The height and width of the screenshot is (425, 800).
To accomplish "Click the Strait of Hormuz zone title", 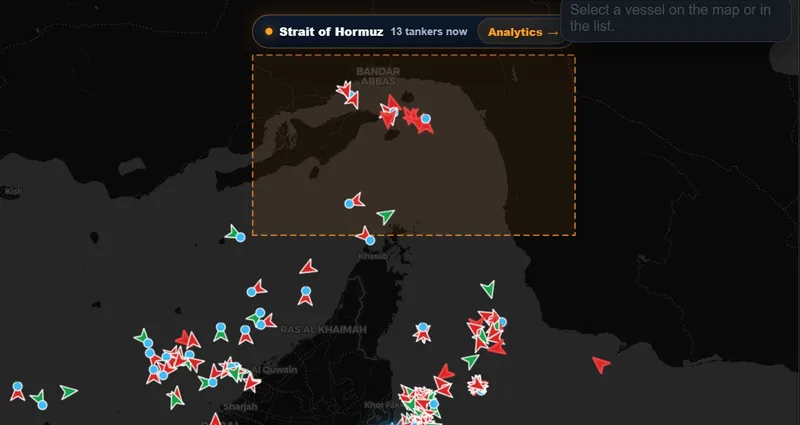I will pyautogui.click(x=331, y=32).
